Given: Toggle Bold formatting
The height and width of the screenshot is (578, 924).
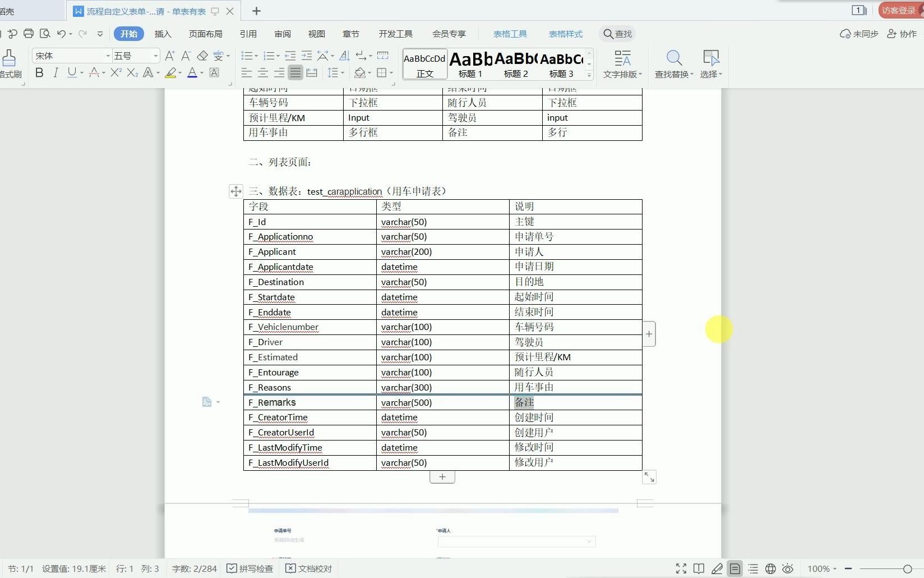Looking at the screenshot, I should pyautogui.click(x=39, y=72).
